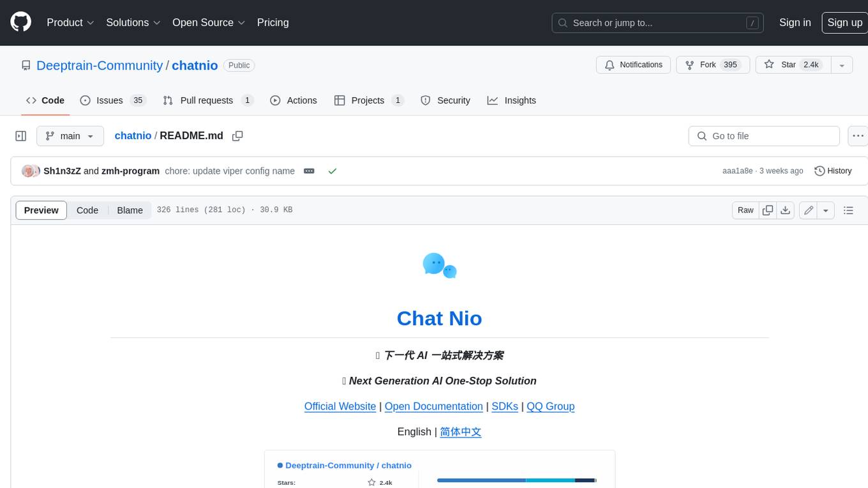Screen dimensions: 868x488
Task: Open the Deeptrain-Community owner page
Action: [100, 65]
